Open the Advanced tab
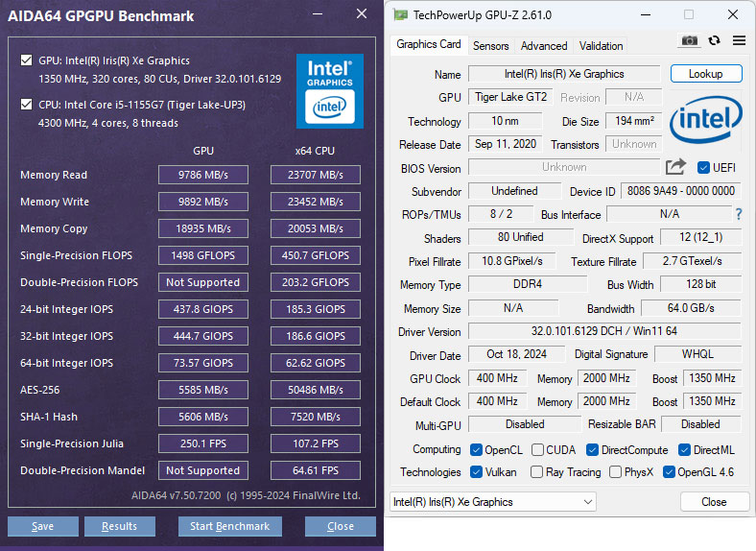756x551 pixels. [x=544, y=45]
